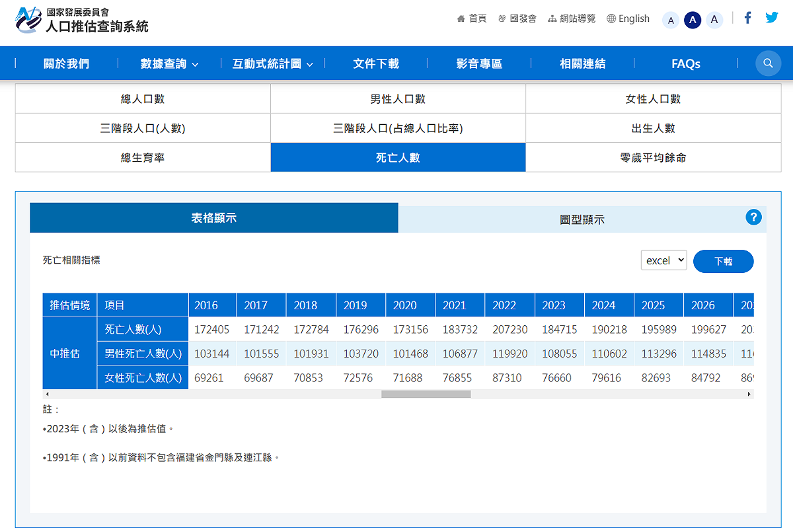The height and width of the screenshot is (532, 793).
Task: Click the 項目 header cell
Action: (143, 305)
